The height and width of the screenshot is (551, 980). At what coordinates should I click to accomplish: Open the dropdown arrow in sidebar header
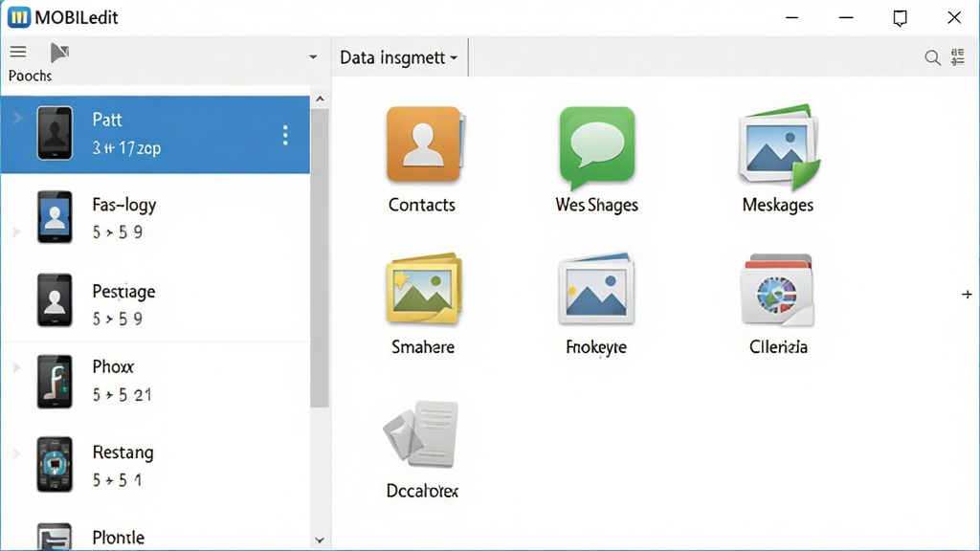pos(313,57)
